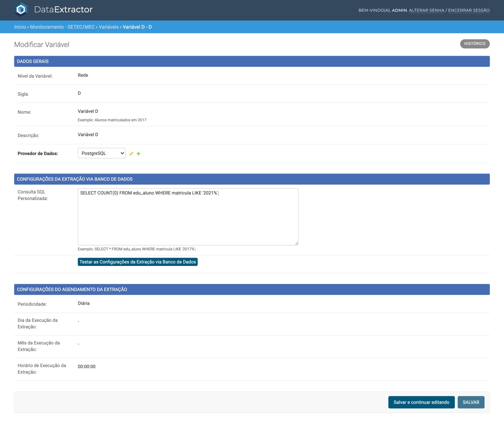This screenshot has height=434, width=504.
Task: Open the Monitoramento - SETEC/MEC breadcrumb
Action: click(62, 27)
